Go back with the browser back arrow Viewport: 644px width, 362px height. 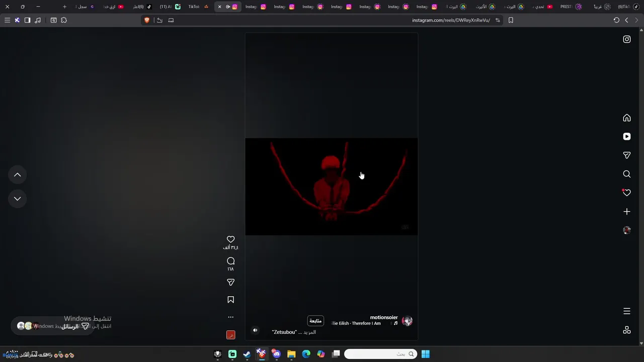[x=626, y=20]
